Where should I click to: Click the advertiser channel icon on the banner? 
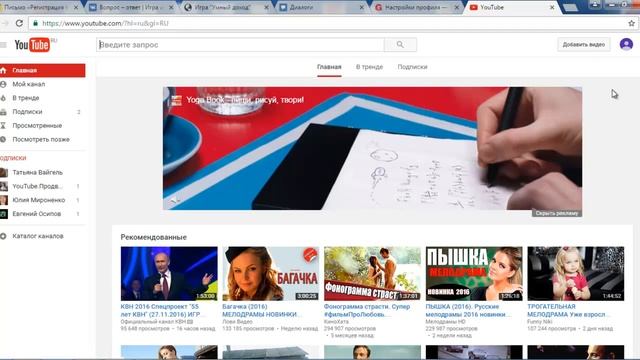coord(176,100)
